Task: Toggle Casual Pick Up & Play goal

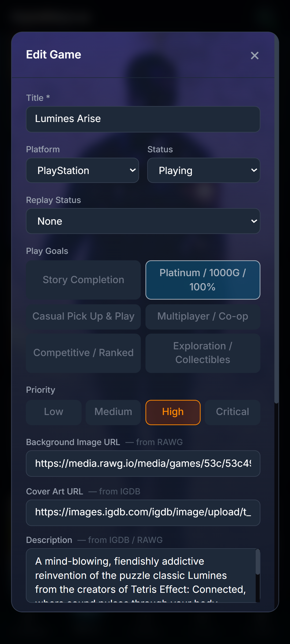Action: point(83,317)
